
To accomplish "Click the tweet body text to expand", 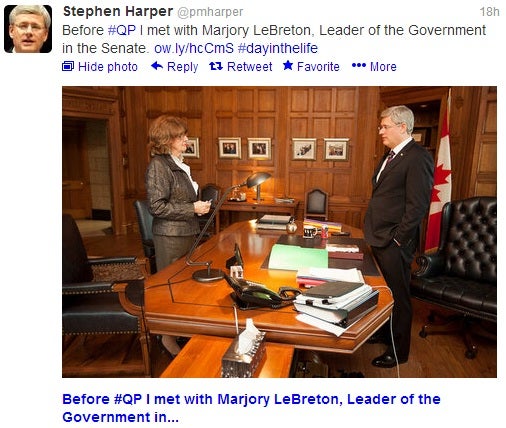I will (x=274, y=39).
